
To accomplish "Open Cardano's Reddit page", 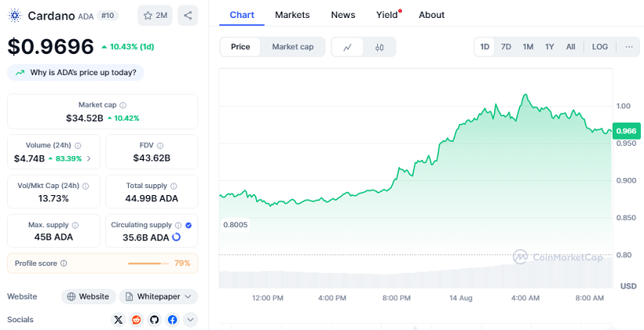I will pos(137,320).
